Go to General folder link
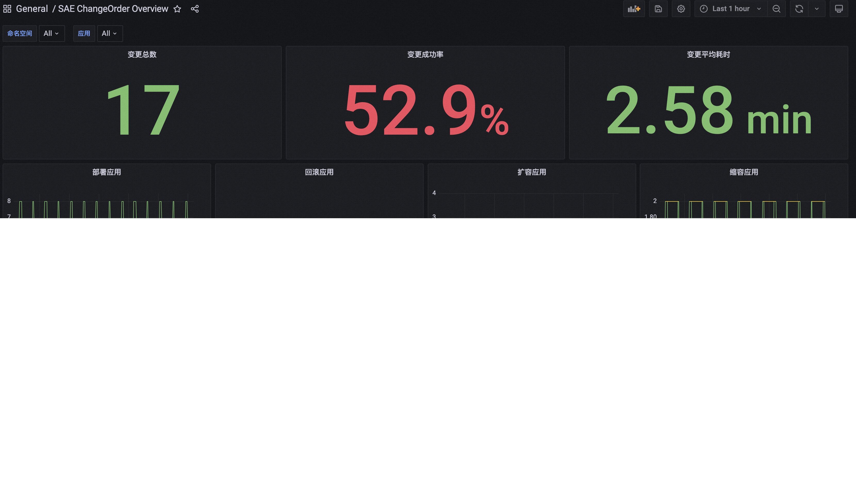856x504 pixels. point(32,9)
